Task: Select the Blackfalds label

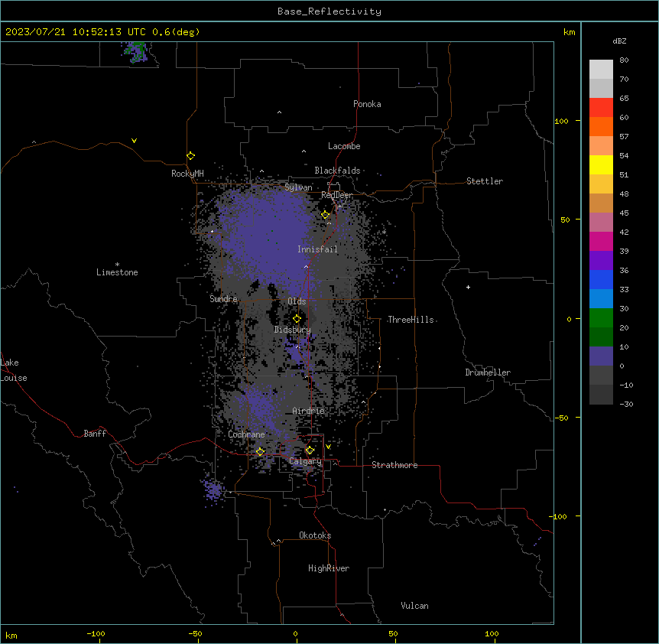Action: 337,171
